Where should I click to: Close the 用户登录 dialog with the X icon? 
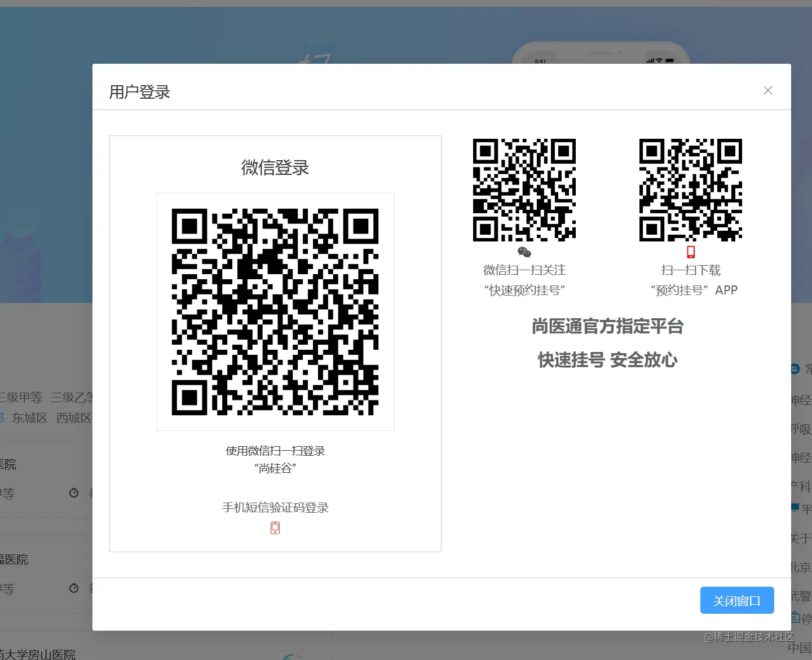tap(767, 90)
